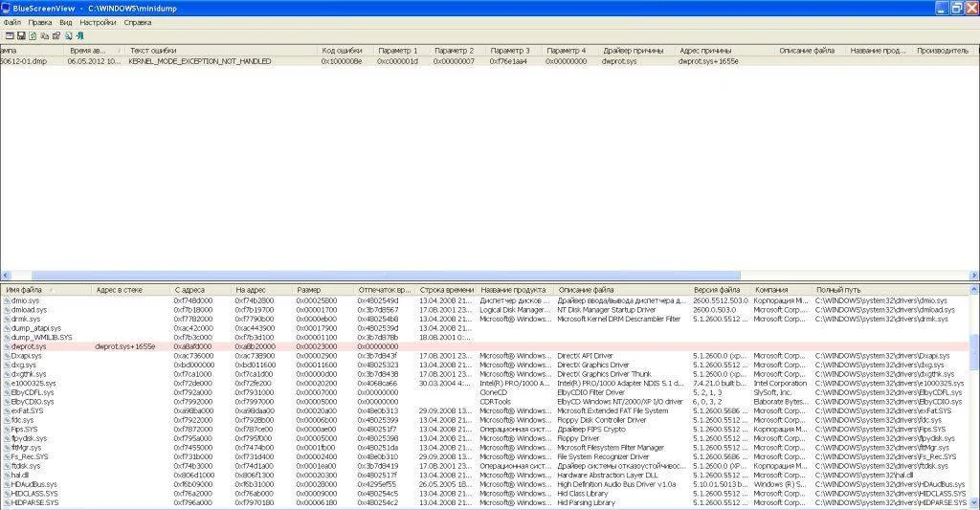Sort dumps by Код ошибки column header
Image resolution: width=980 pixels, height=510 pixels.
(x=345, y=50)
